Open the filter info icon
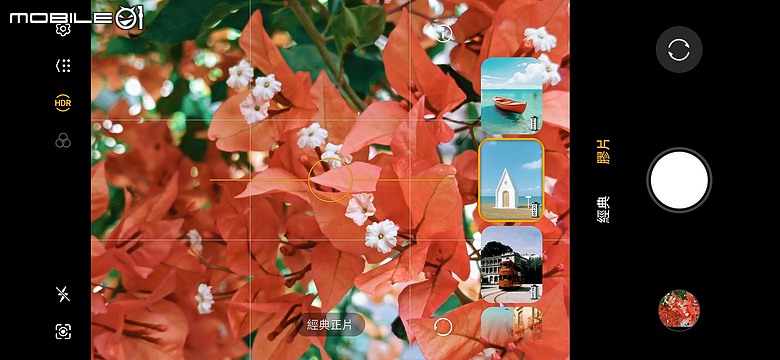Screen dimensions: 780x360 [x=442, y=34]
